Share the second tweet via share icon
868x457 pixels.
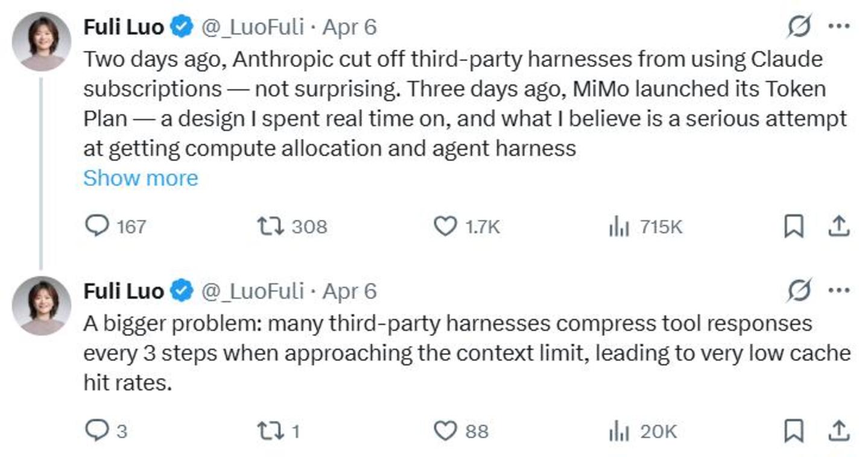tap(838, 431)
